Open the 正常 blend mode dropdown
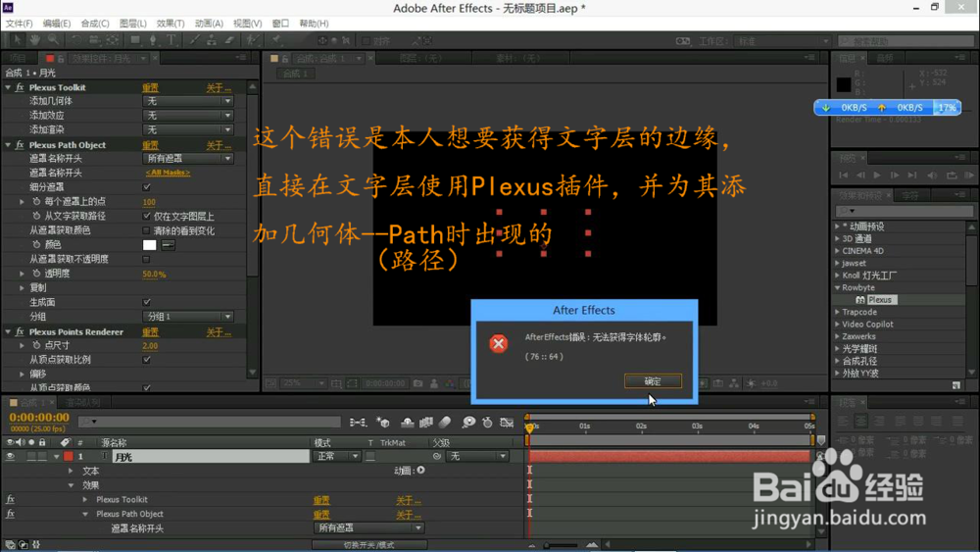The width and height of the screenshot is (980, 552). click(x=337, y=457)
